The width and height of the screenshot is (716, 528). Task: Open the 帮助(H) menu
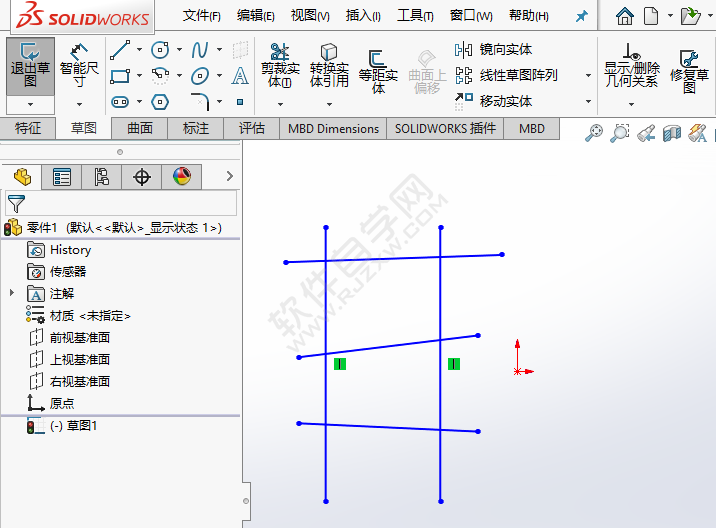(x=529, y=16)
